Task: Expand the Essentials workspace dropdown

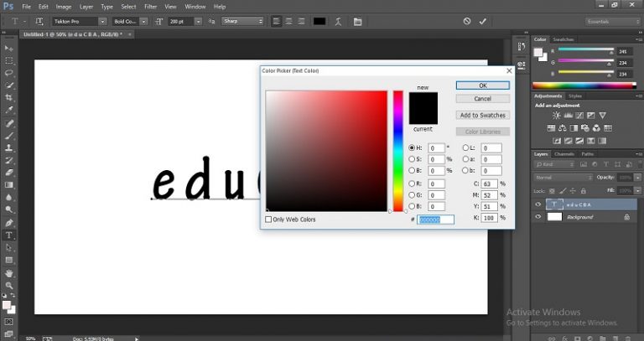Action: coord(612,21)
